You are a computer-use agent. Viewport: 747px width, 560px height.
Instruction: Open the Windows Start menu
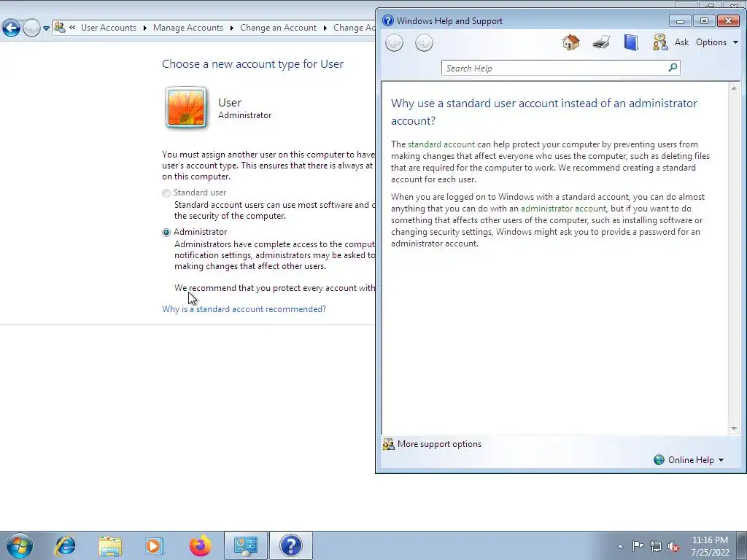[20, 545]
